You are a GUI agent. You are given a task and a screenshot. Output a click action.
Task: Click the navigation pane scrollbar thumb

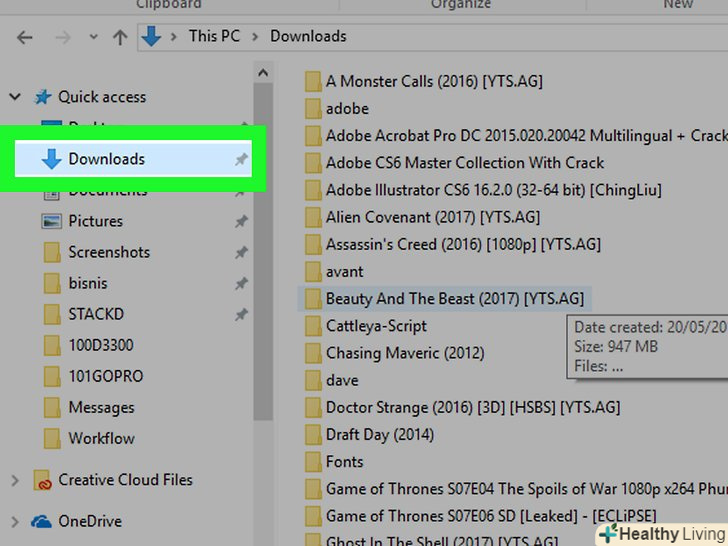[x=263, y=252]
